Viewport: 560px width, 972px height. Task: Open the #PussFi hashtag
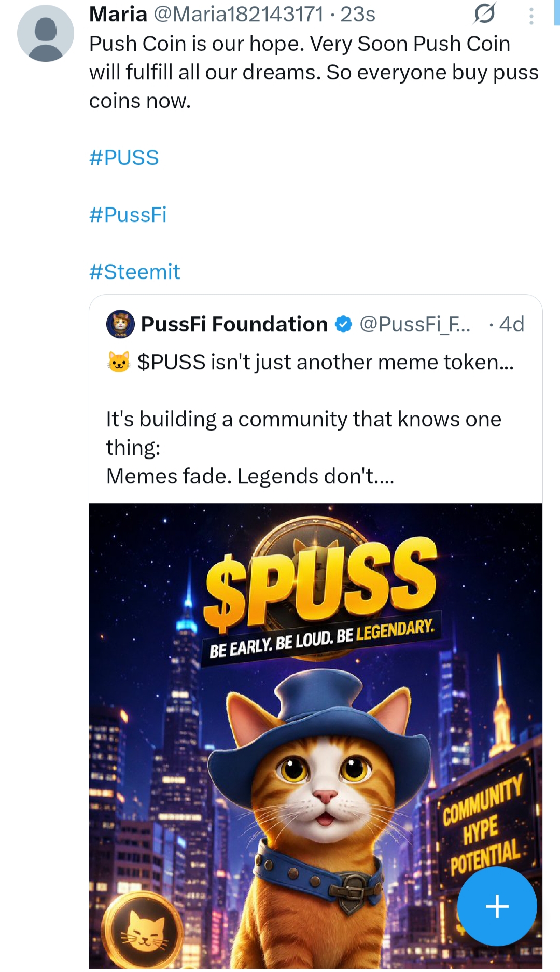[128, 215]
